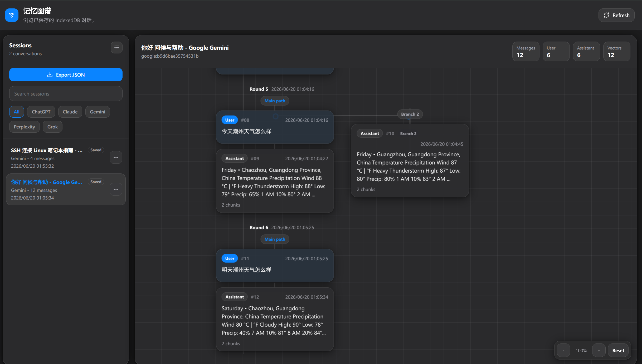This screenshot has width=642, height=364.
Task: Open more options for Google Gemini session
Action: 116,189
